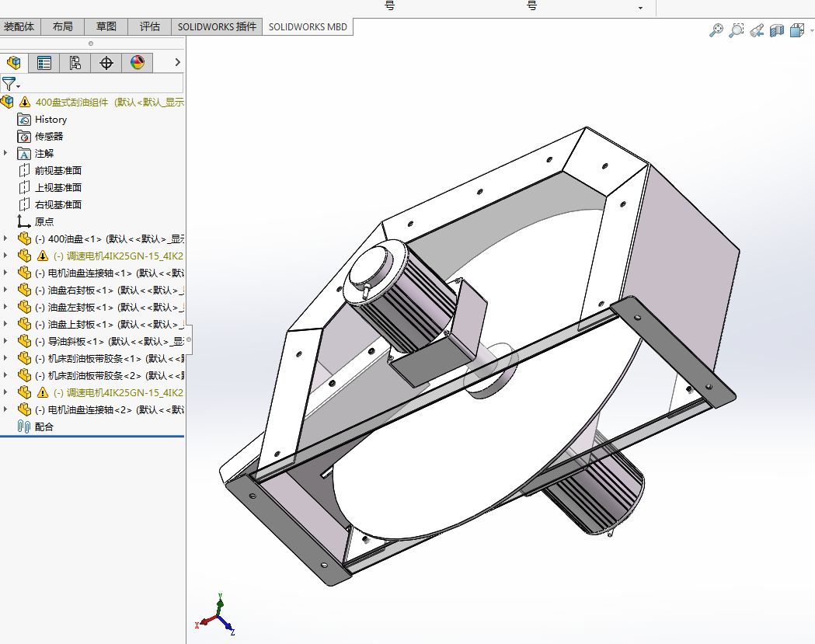
Task: Click the 前视基准面 plane icon
Action: pyautogui.click(x=24, y=170)
